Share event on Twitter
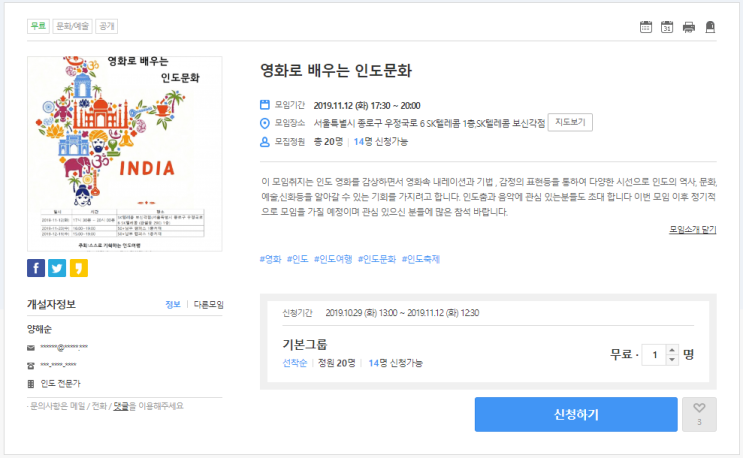Image resolution: width=743 pixels, height=458 pixels. 57,268
